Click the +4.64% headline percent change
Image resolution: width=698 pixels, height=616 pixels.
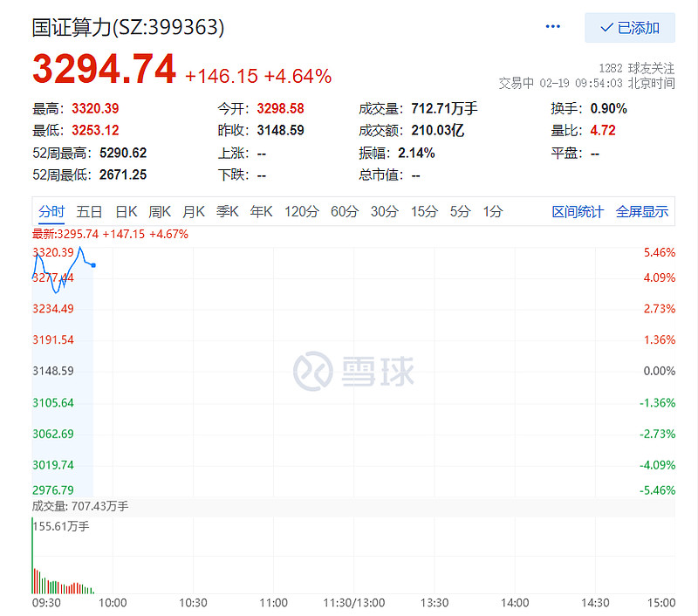pos(298,76)
